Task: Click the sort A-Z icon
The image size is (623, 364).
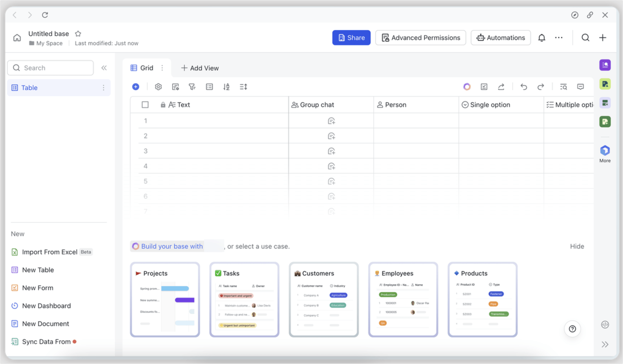Action: (226, 87)
